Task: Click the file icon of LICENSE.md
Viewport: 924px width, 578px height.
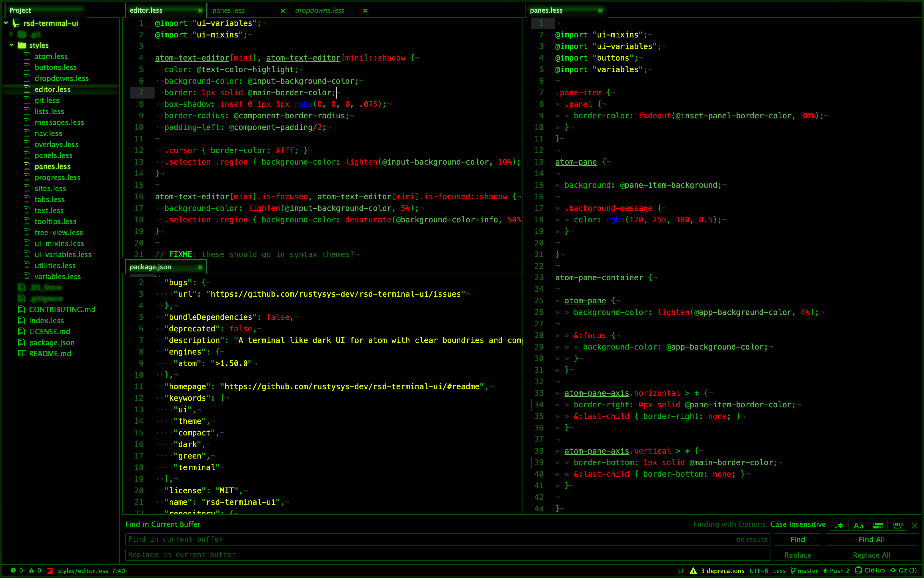Action: point(21,331)
